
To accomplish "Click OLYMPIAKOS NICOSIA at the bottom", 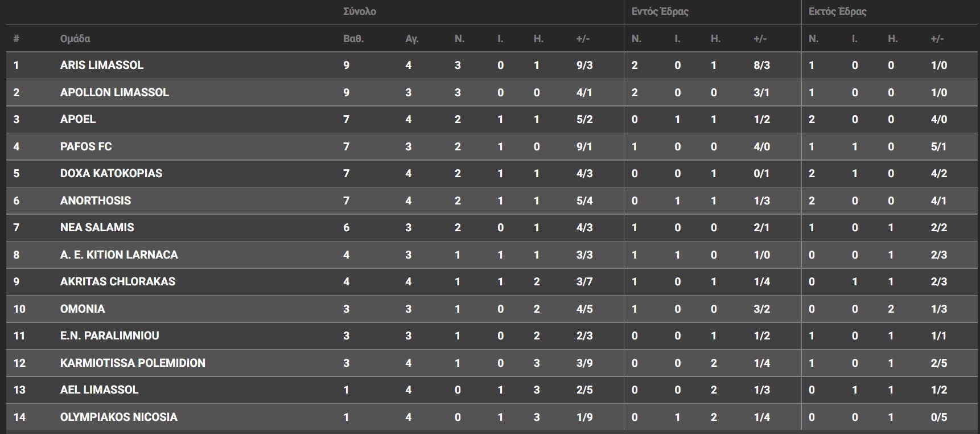I will tap(119, 417).
